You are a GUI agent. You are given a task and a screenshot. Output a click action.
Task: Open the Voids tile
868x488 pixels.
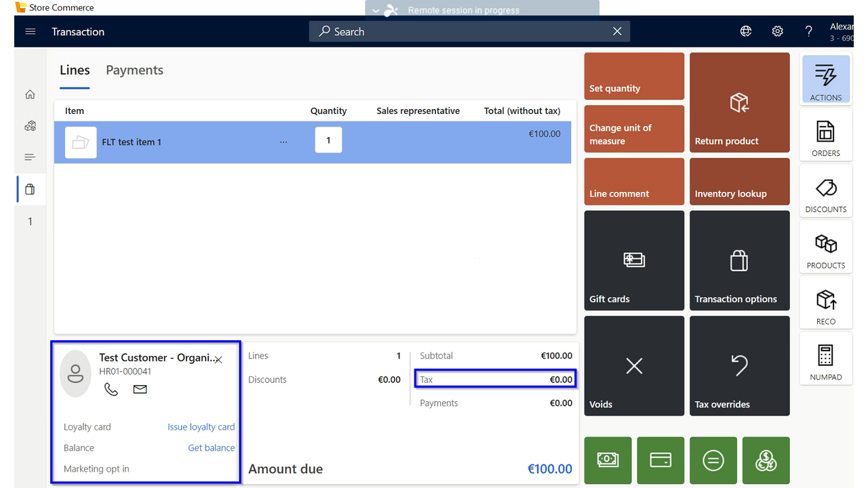[x=634, y=366]
